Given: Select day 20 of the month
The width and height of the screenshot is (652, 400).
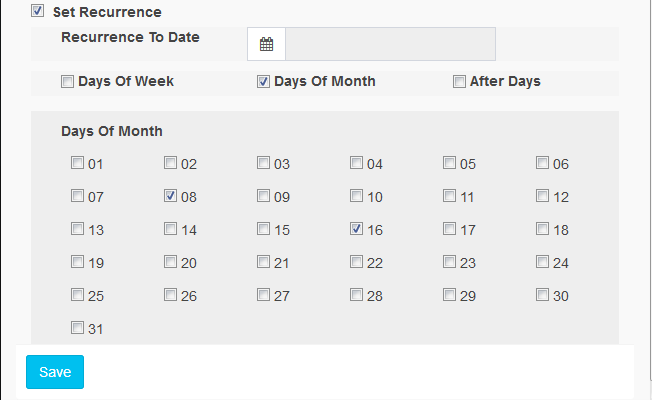Looking at the screenshot, I should (x=170, y=262).
